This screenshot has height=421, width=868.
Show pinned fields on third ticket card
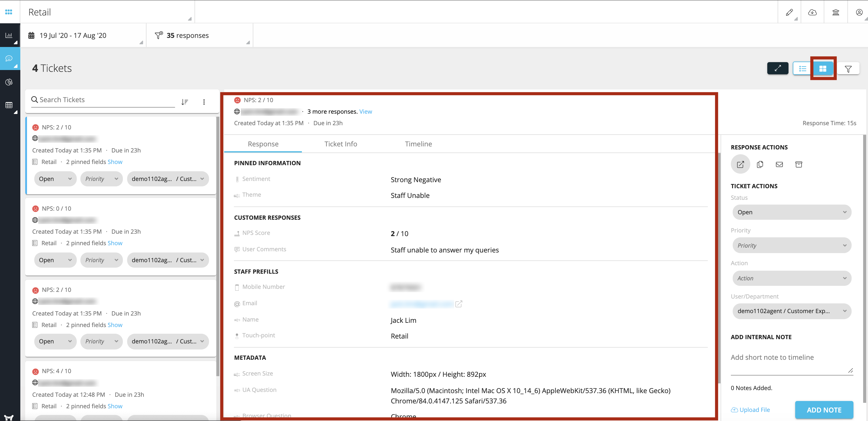click(x=115, y=325)
